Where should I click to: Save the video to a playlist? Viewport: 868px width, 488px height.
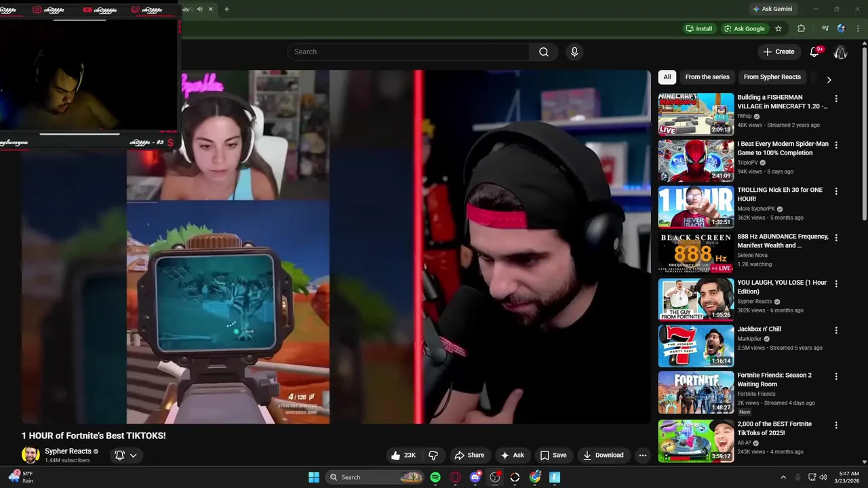[553, 455]
